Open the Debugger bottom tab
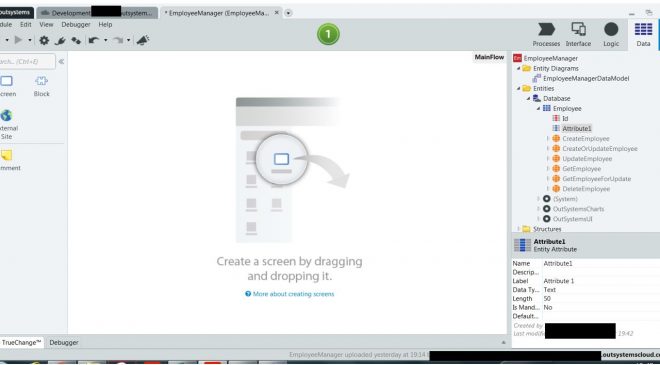The height and width of the screenshot is (365, 660). [64, 342]
